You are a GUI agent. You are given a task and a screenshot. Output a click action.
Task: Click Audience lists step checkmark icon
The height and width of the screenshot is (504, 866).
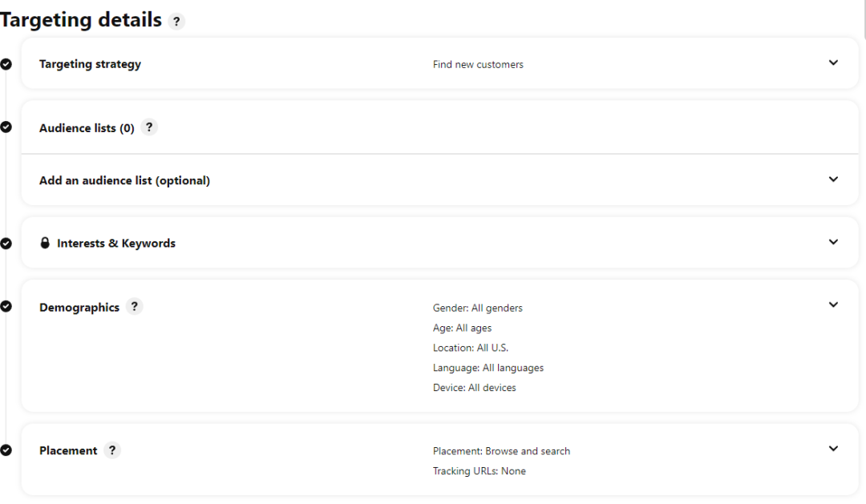[x=6, y=127]
